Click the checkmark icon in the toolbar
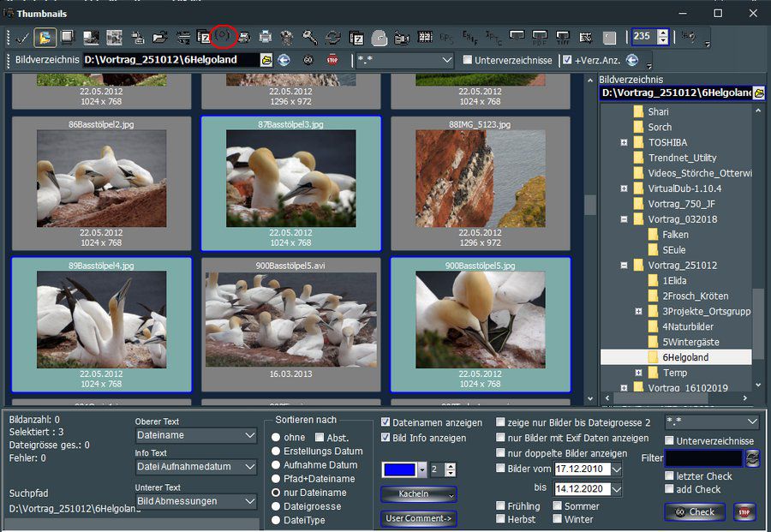Viewport: 771px width, 532px height. pyautogui.click(x=21, y=38)
